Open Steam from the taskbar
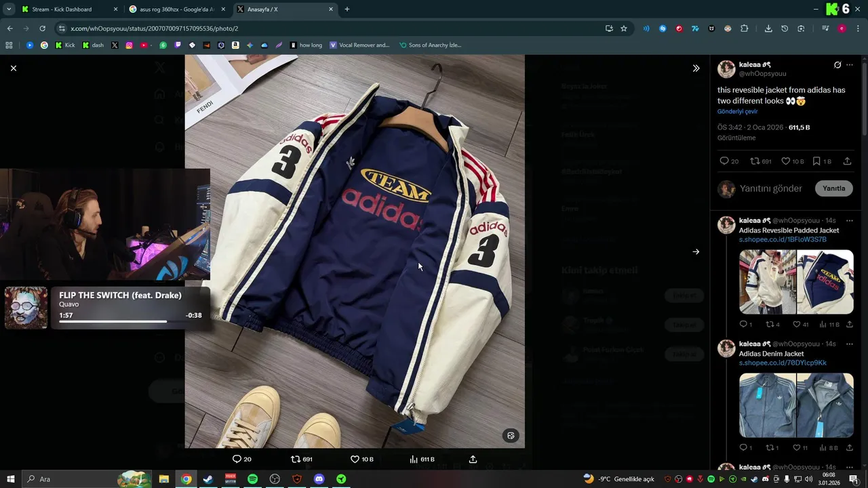868x488 pixels. pyautogui.click(x=208, y=479)
